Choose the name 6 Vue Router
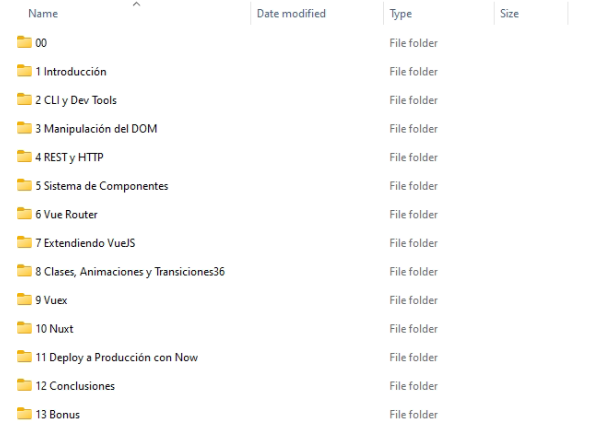Image resolution: width=607 pixels, height=433 pixels. pyautogui.click(x=66, y=214)
